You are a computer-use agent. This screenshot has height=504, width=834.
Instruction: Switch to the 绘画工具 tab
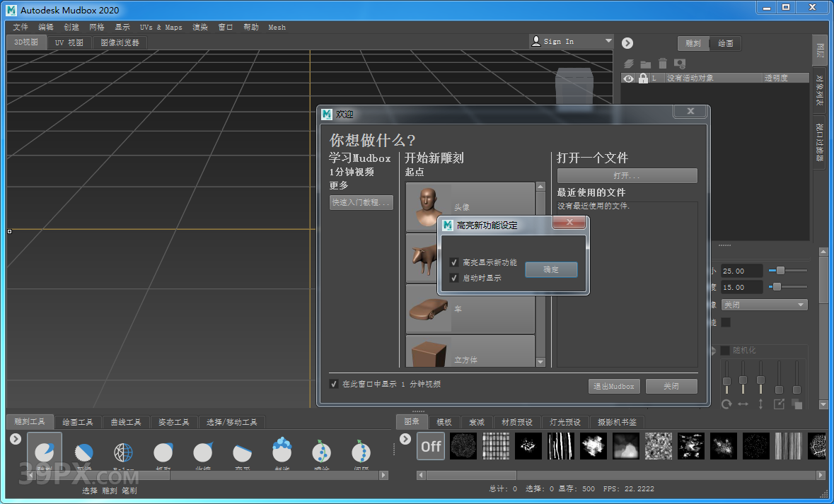point(77,422)
